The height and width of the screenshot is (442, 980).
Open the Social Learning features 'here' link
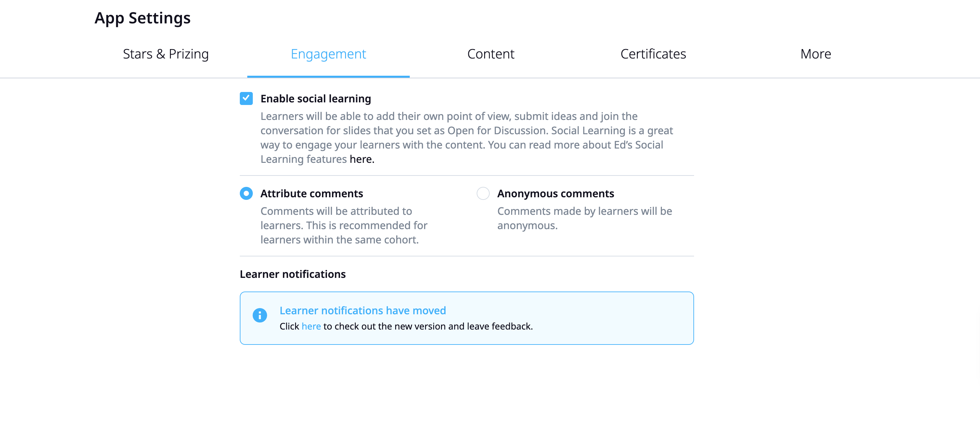pyautogui.click(x=361, y=159)
